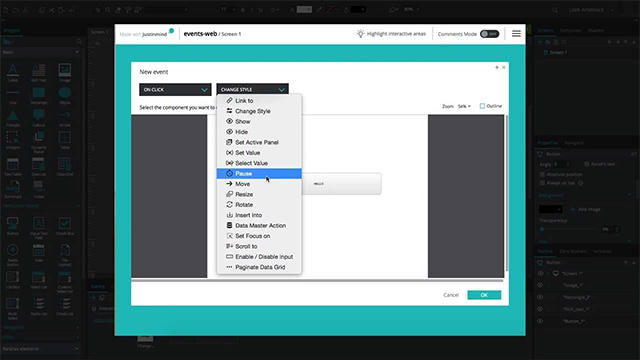Toggle the Comments Mode switch

click(489, 34)
